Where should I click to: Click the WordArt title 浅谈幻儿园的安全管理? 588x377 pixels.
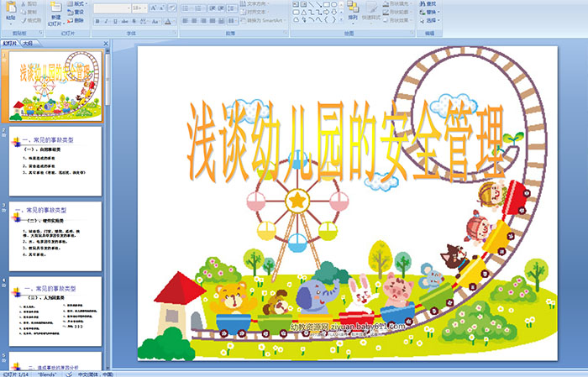(346, 142)
